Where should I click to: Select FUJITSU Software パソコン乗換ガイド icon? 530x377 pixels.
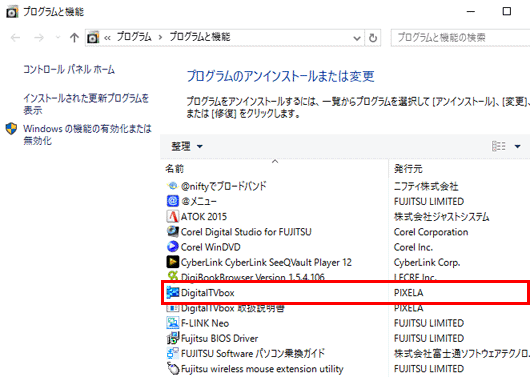[172, 353]
